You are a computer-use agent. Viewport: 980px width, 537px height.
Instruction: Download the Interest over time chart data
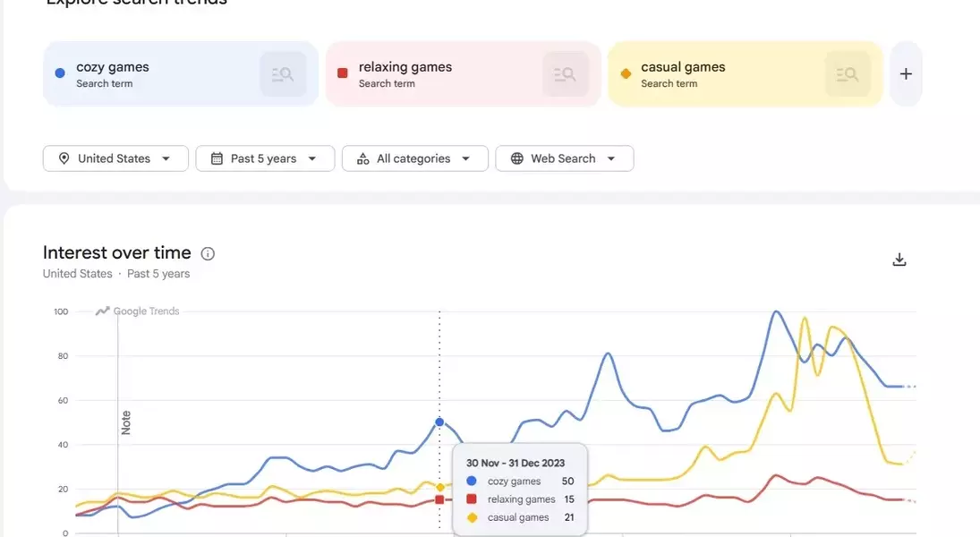pos(899,260)
